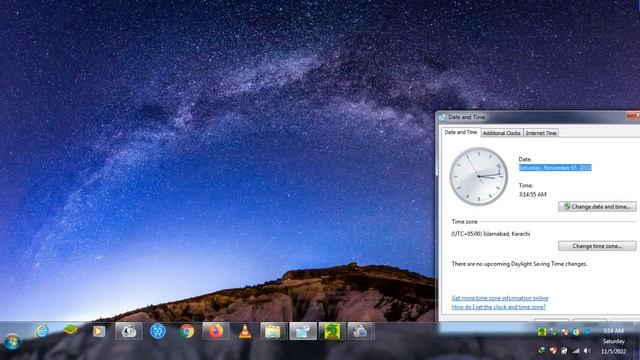This screenshot has width=640, height=360.
Task: Click the Change date and time button
Action: pos(597,207)
